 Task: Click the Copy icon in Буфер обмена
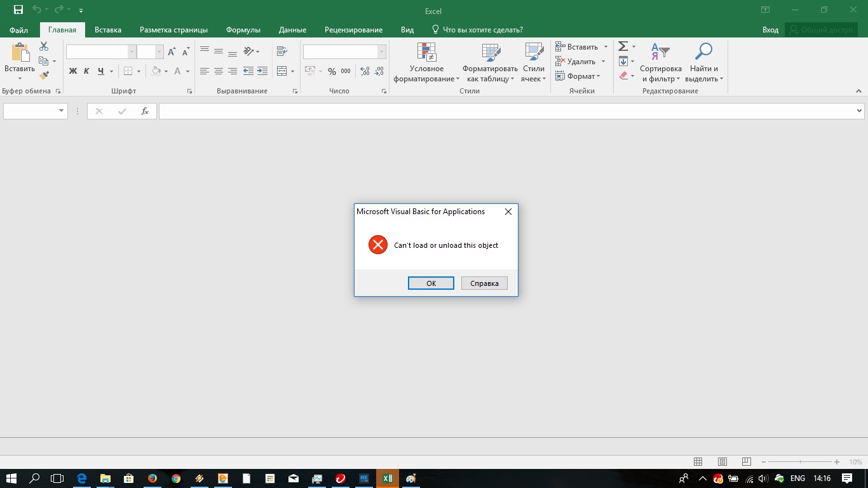click(44, 61)
